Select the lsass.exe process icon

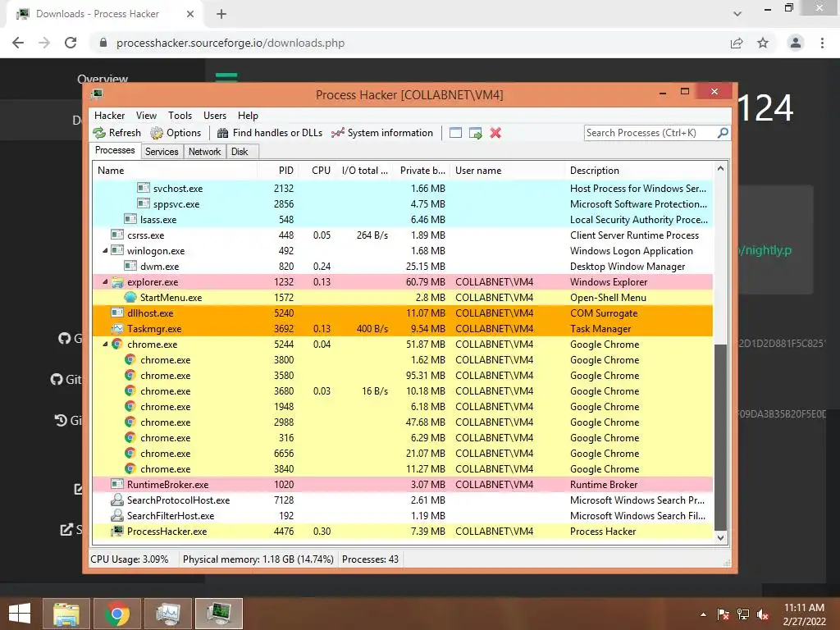130,219
